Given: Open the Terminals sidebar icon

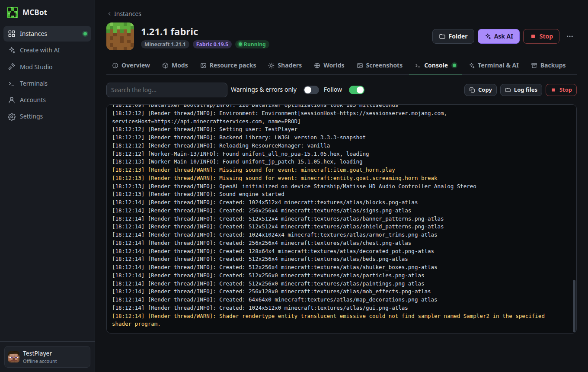Looking at the screenshot, I should 12,83.
